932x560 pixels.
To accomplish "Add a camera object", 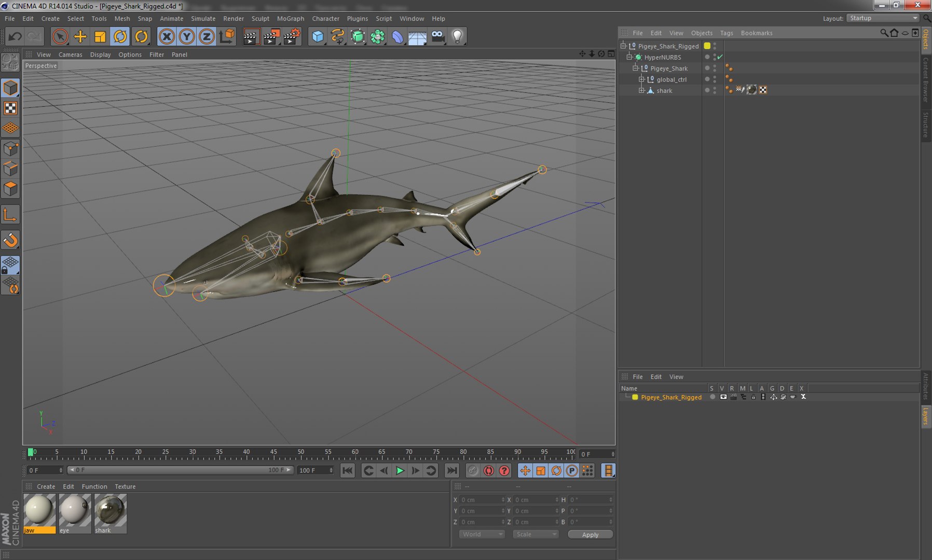I will click(437, 36).
